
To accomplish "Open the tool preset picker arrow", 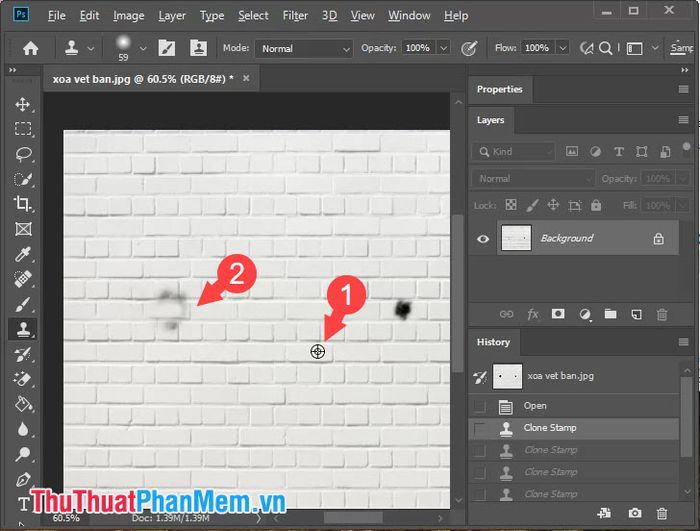I will 91,48.
